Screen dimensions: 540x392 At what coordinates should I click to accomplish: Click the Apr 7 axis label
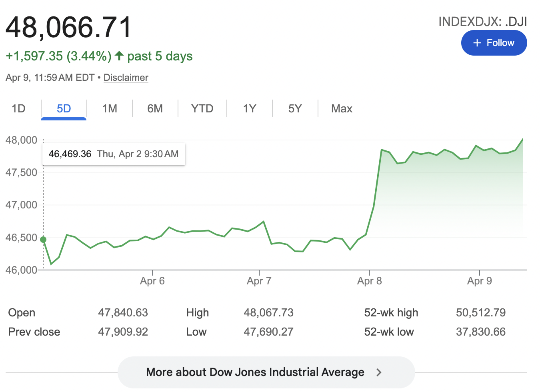259,281
